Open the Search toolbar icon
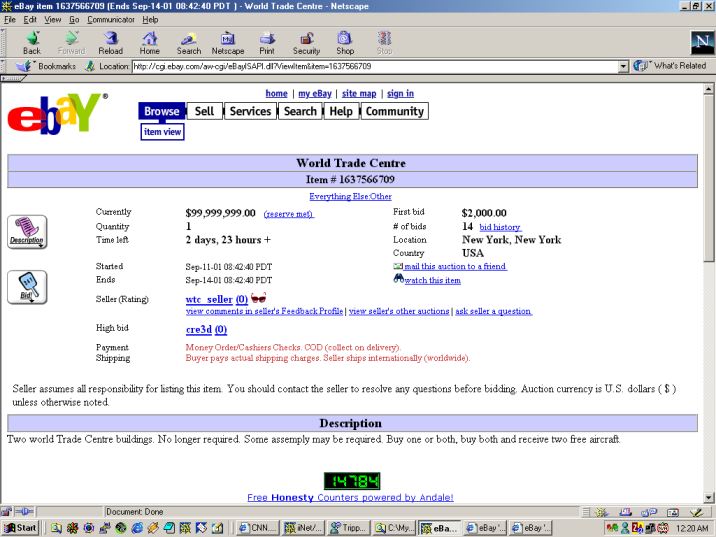 coord(189,43)
